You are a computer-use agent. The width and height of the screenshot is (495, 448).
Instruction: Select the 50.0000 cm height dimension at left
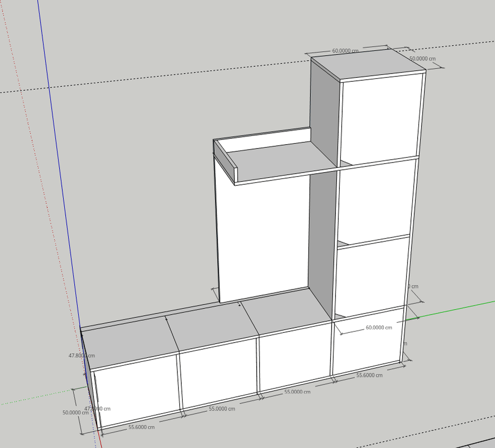point(75,413)
